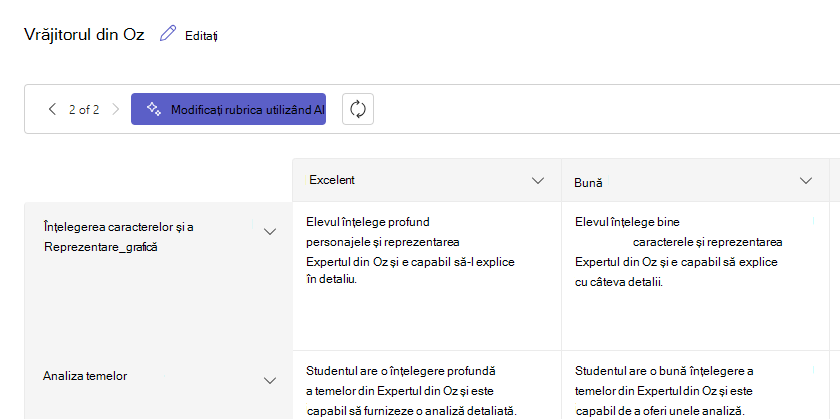Go to next rubric version arrow
840x419 pixels.
116,109
